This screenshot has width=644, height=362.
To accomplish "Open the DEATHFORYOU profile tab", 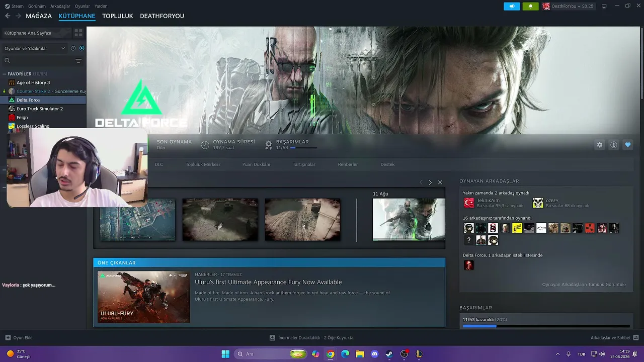I will coord(162,16).
